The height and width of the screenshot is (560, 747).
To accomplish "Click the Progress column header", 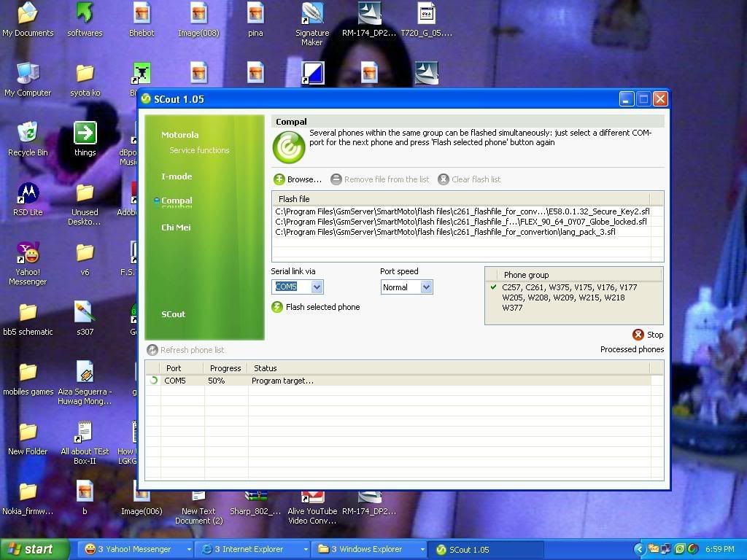I will 225,368.
